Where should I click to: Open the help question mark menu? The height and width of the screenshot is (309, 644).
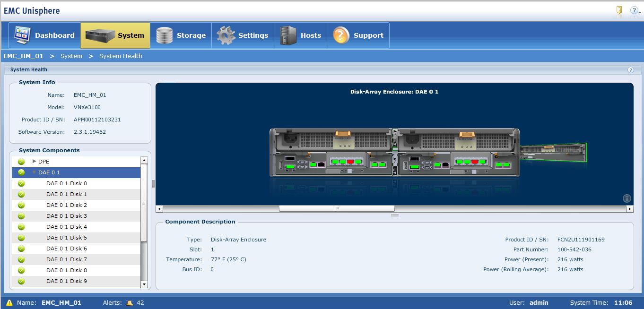click(634, 10)
